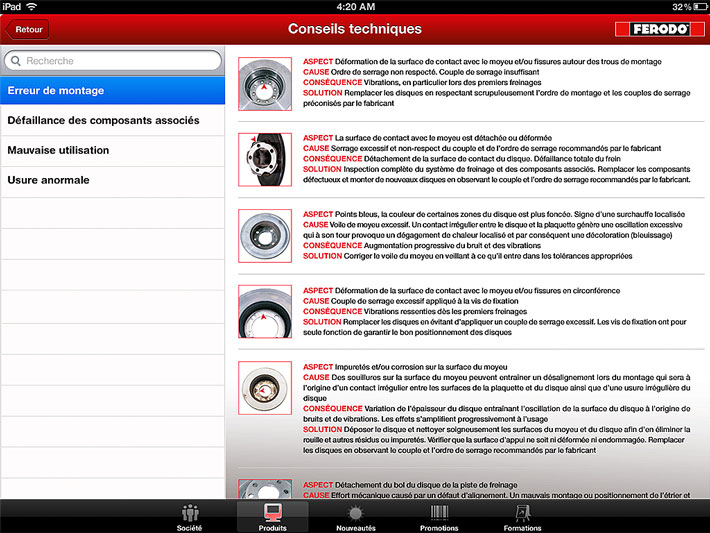Open Usure anormale category
Viewport: 710px width, 533px height.
[x=112, y=180]
